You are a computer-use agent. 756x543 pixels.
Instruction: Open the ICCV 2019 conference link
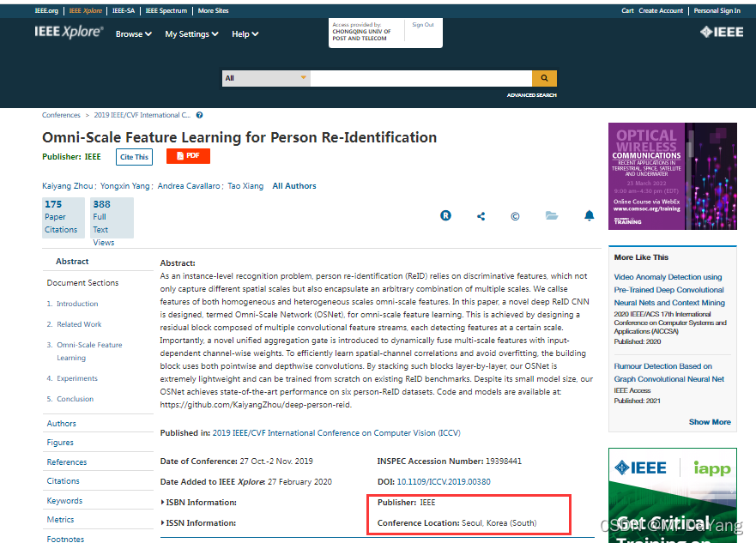click(x=336, y=433)
